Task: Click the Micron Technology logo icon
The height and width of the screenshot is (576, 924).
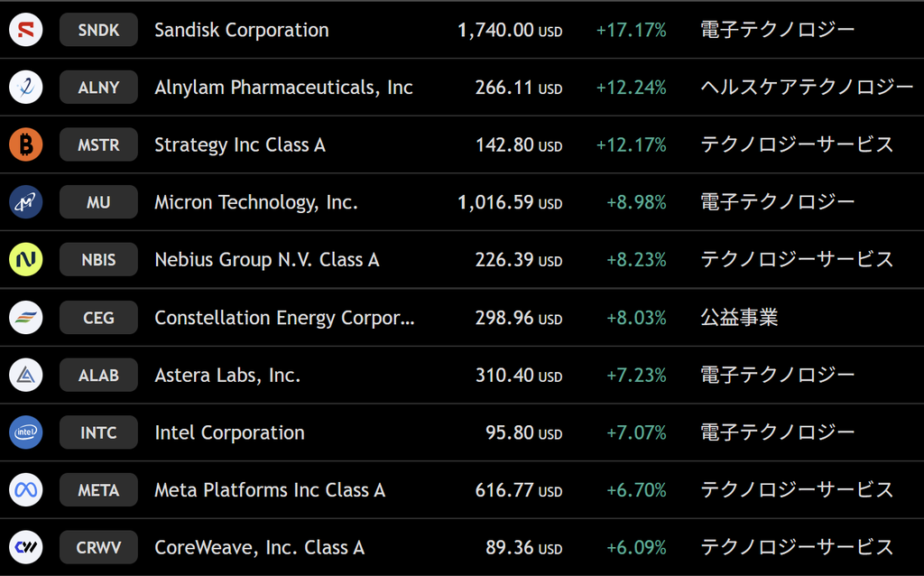Action: click(26, 202)
